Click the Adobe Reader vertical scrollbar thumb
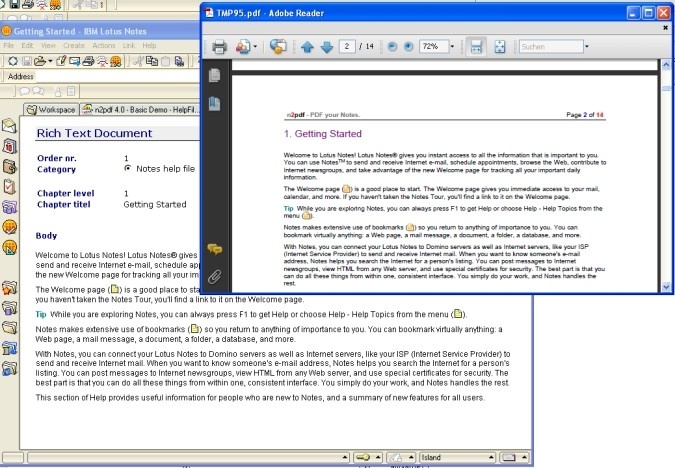Image resolution: width=675 pixels, height=468 pixels. point(666,88)
